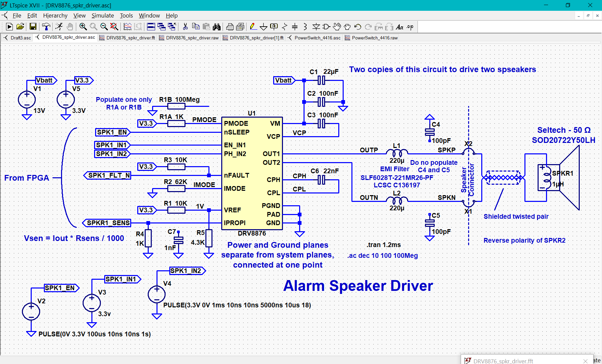Switch to PowerSwitch_4416.raw tab
The image size is (602, 364).
(x=371, y=38)
